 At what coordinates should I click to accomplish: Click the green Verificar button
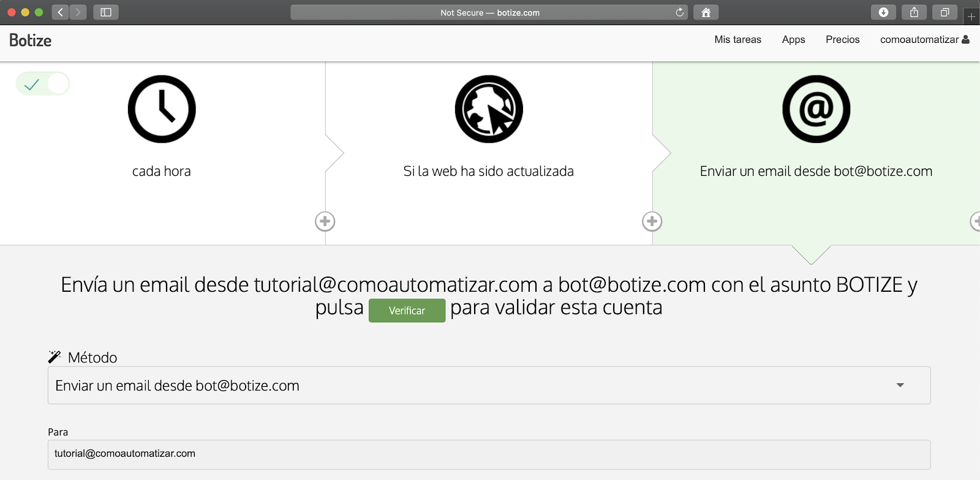coord(407,311)
